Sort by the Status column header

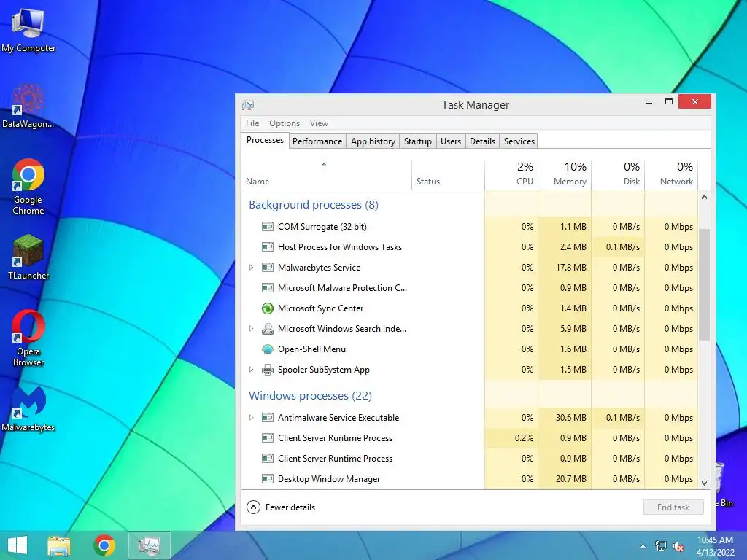pos(449,175)
